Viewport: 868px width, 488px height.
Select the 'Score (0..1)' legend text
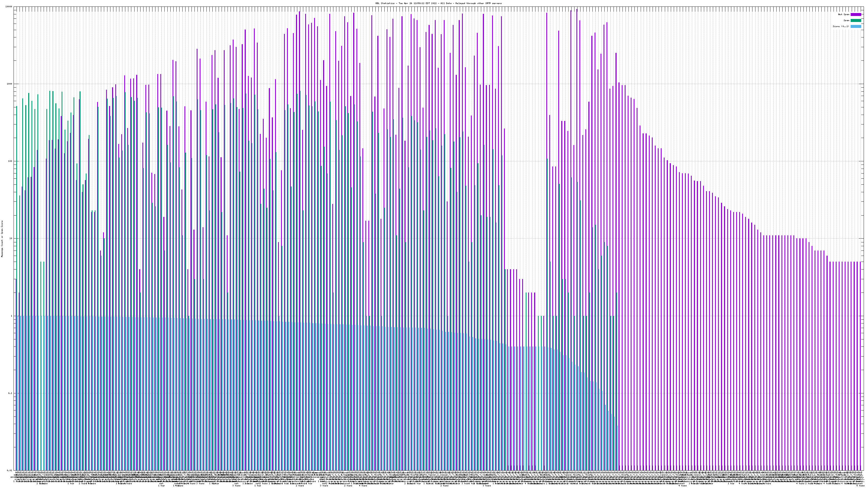841,26
